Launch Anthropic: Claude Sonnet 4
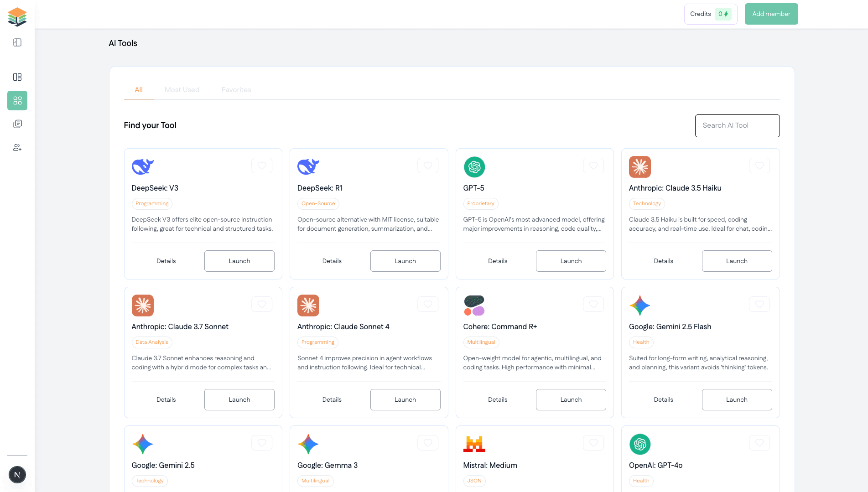 point(405,399)
